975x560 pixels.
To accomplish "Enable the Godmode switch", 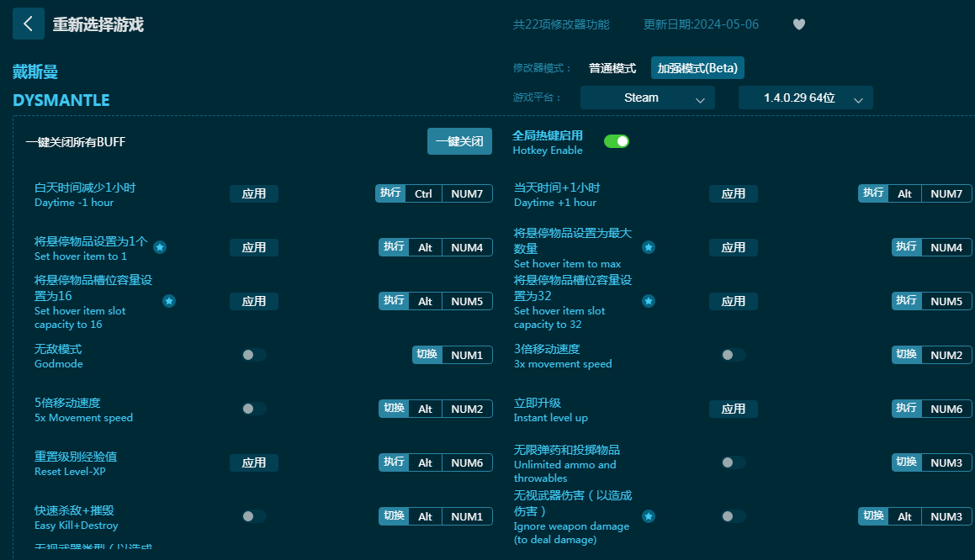I will [254, 355].
